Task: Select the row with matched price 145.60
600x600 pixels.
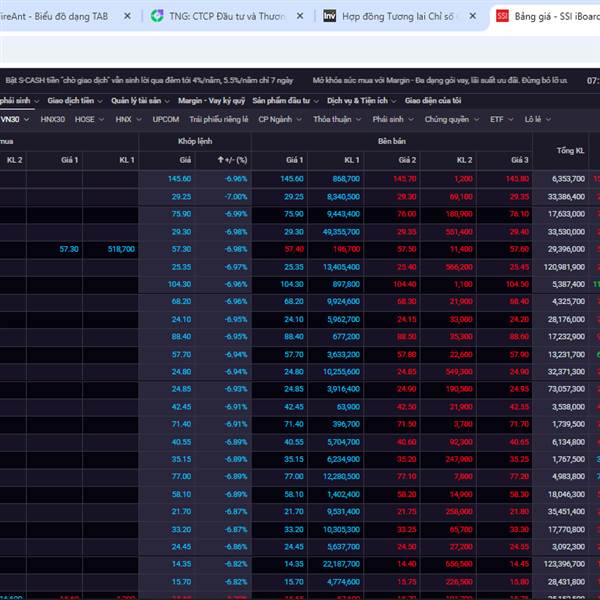Action: tap(180, 178)
